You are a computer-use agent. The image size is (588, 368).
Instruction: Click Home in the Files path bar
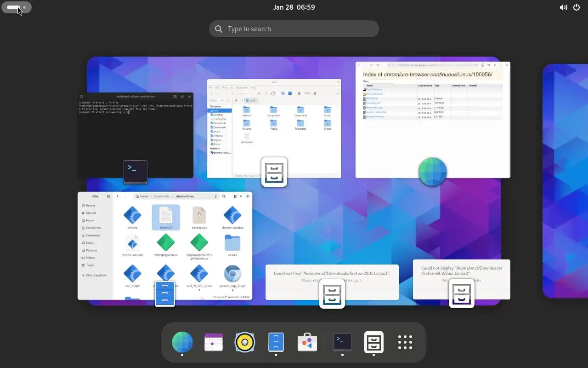142,196
